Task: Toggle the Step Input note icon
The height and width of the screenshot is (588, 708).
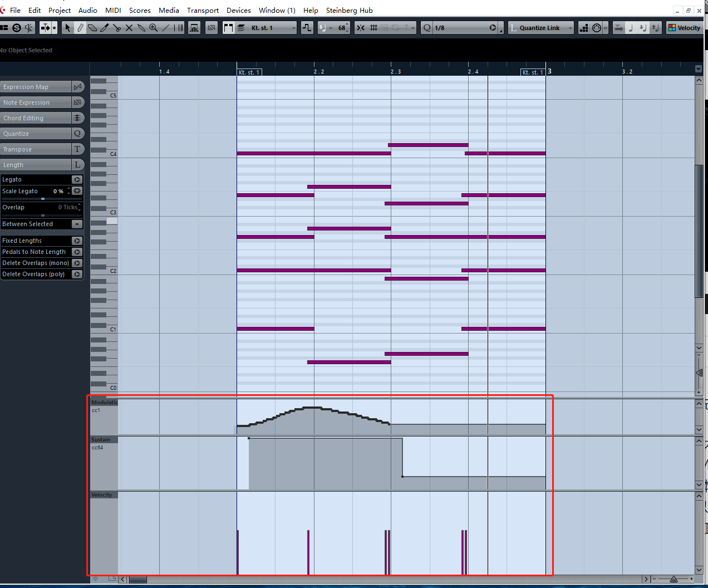Action: (631, 27)
